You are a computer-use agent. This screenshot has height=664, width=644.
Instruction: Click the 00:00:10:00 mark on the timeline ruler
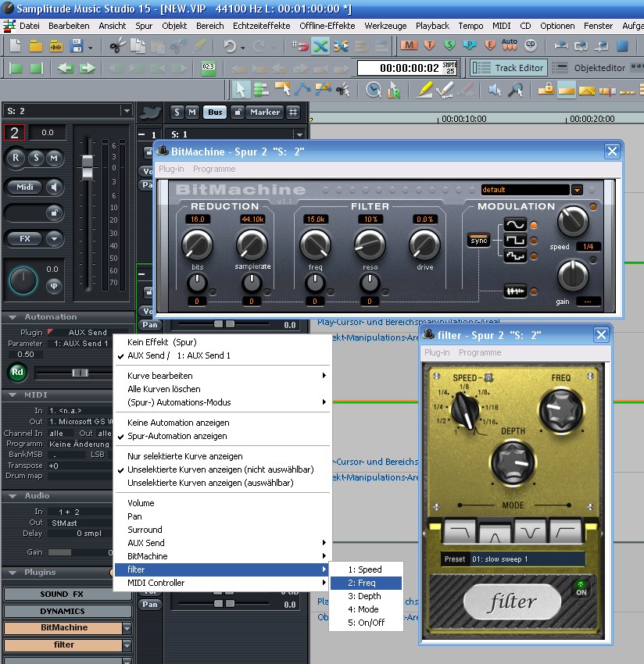click(463, 119)
